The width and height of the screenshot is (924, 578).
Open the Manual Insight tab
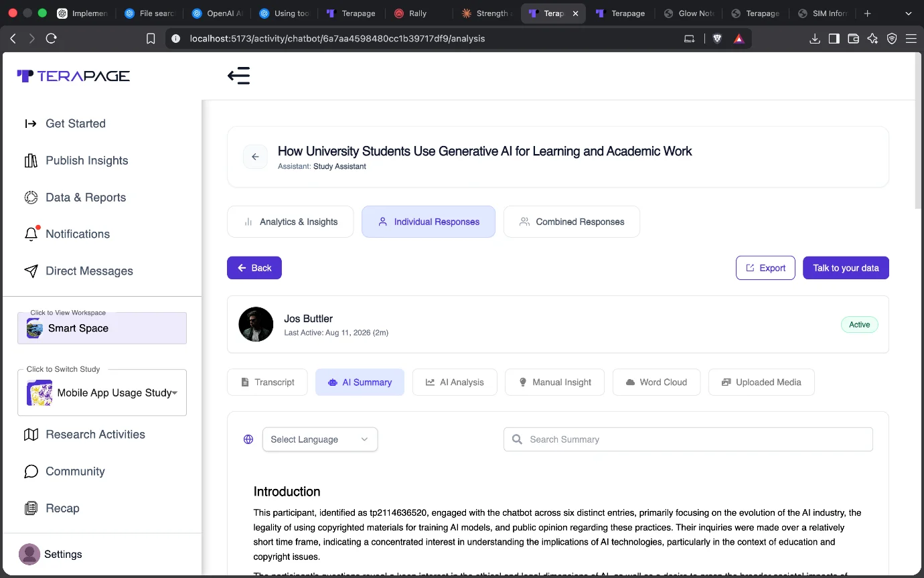[x=554, y=382]
